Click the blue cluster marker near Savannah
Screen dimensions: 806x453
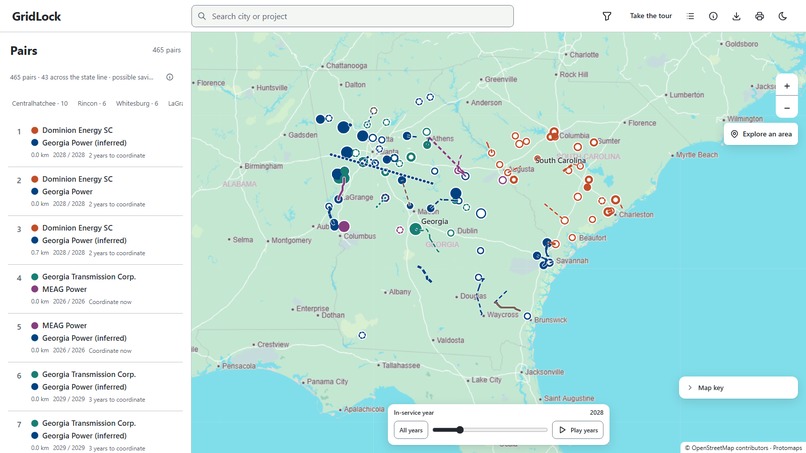point(545,263)
